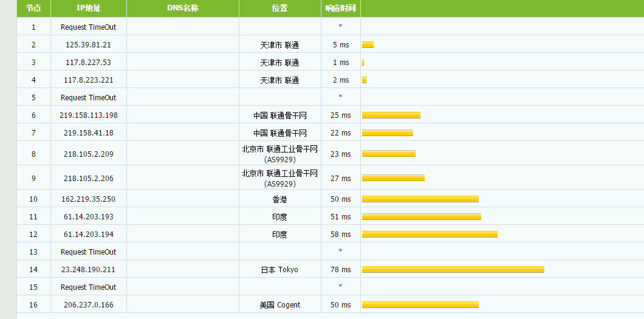Click the 节点 column header
This screenshot has width=644, height=319.
point(33,9)
